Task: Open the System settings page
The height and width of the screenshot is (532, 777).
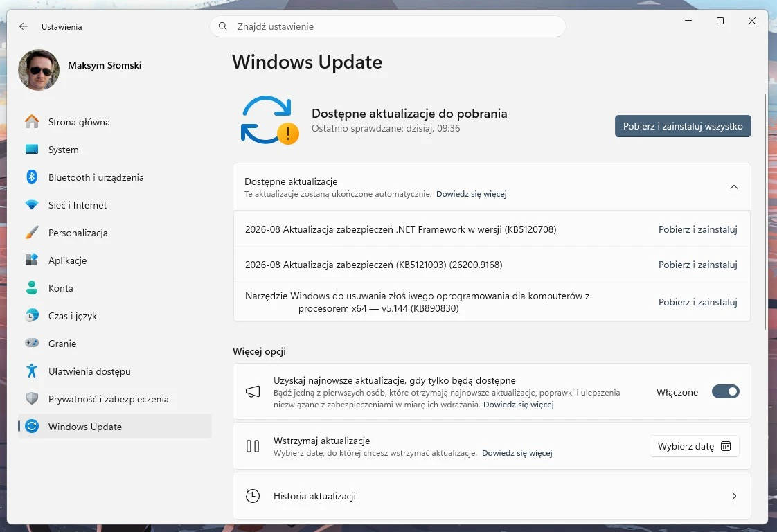Action: (115, 149)
